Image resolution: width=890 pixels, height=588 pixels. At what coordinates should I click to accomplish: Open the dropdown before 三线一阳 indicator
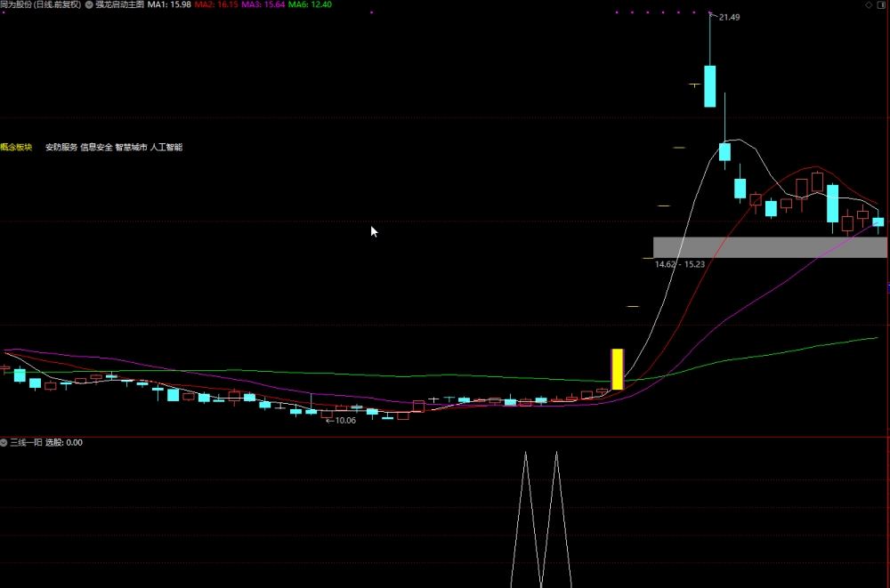point(4,442)
